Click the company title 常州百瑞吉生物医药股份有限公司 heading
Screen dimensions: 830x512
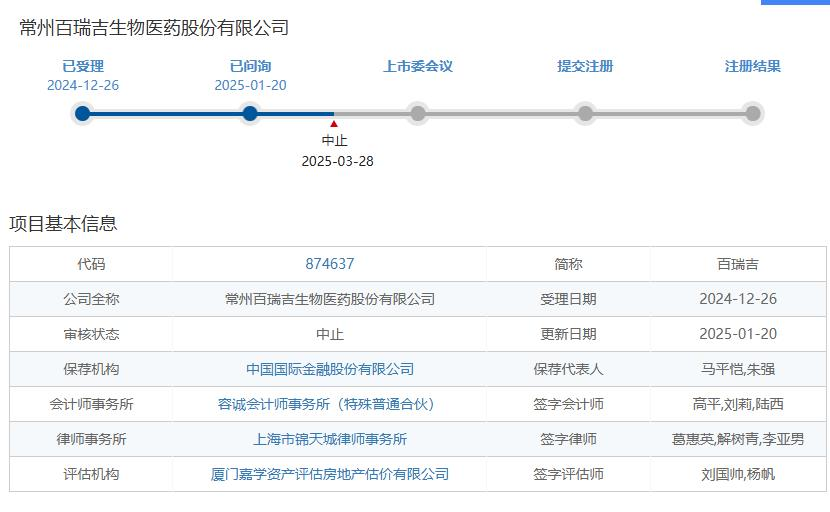point(154,28)
